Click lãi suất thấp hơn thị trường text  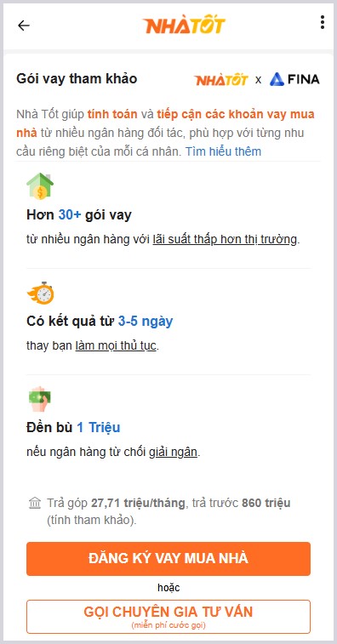225,239
